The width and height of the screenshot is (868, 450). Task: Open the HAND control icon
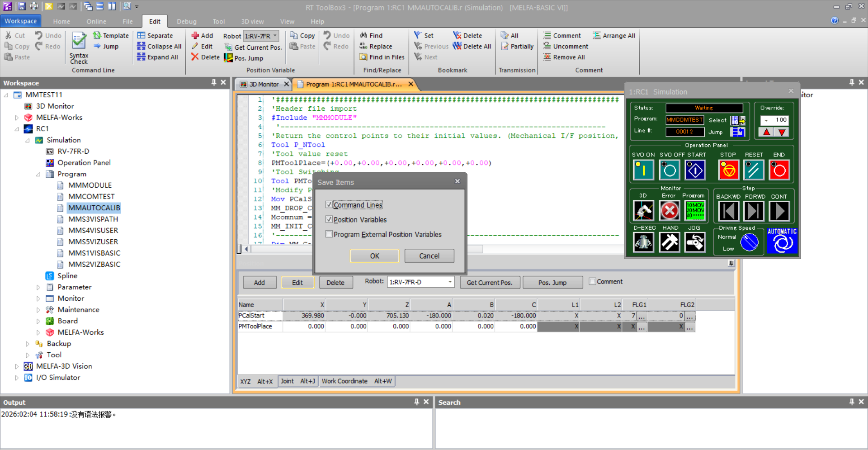[x=669, y=242]
